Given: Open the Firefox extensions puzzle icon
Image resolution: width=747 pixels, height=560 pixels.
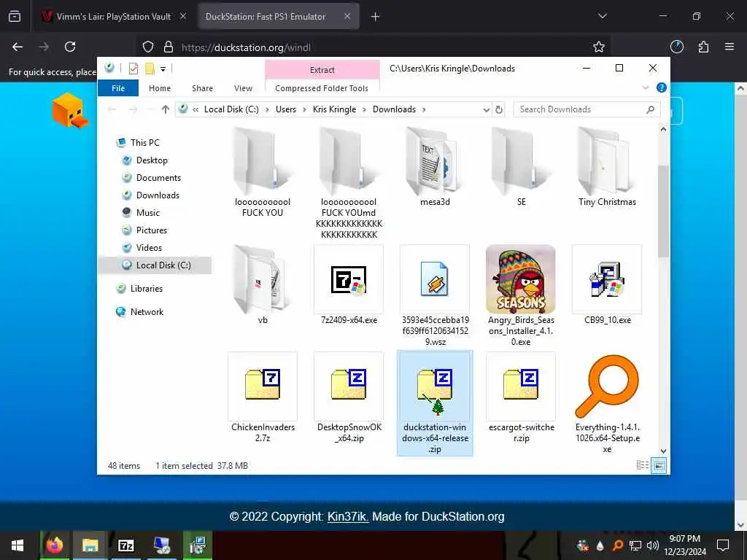Looking at the screenshot, I should (703, 47).
